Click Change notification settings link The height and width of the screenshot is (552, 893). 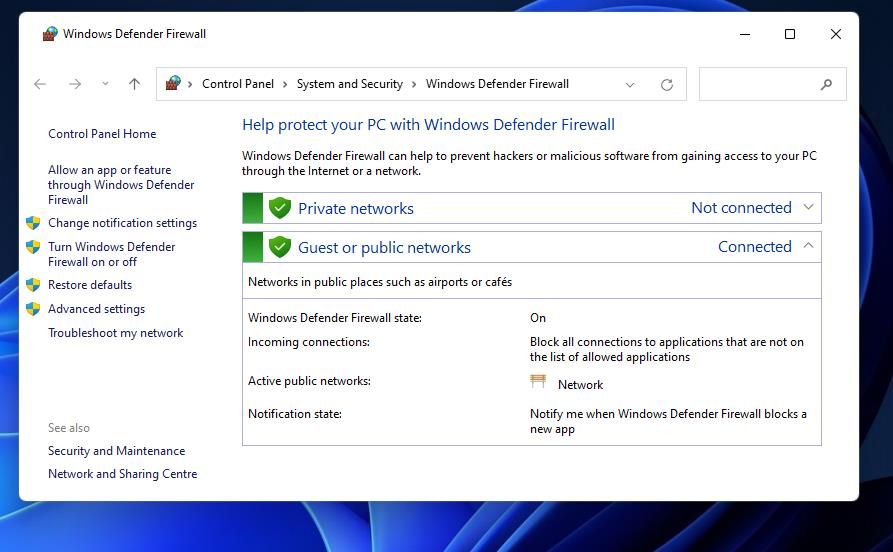point(122,223)
